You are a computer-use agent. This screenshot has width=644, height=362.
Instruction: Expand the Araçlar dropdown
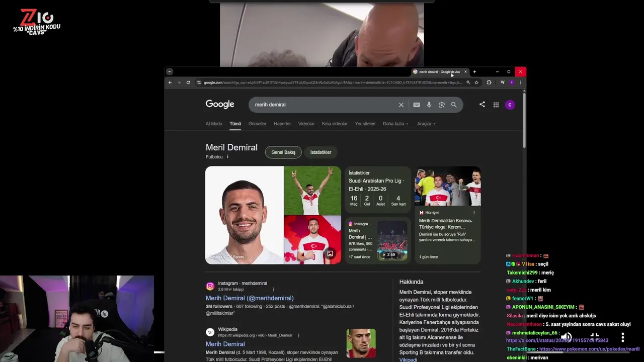pyautogui.click(x=426, y=124)
